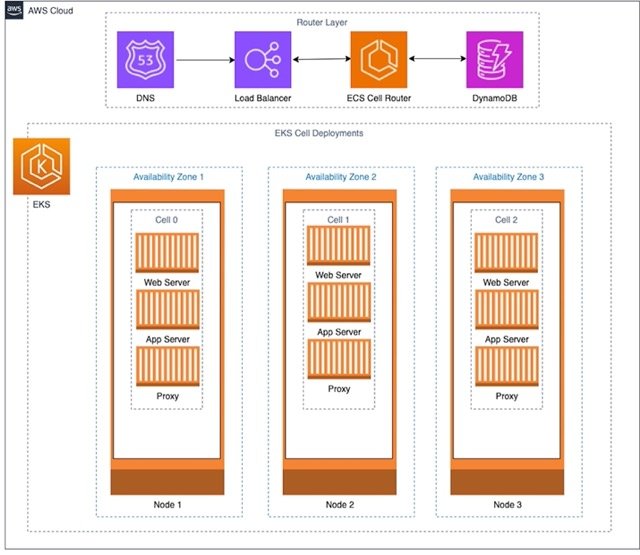Click the 'Cell 2' label
The width and height of the screenshot is (640, 555).
click(x=506, y=220)
